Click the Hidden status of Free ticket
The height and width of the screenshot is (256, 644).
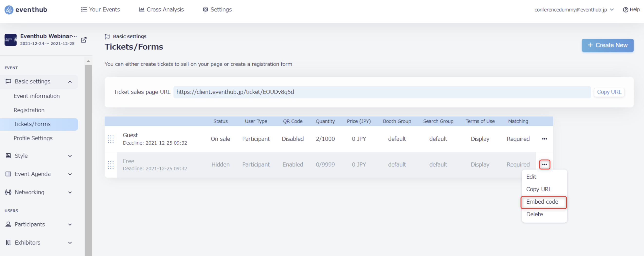click(220, 165)
